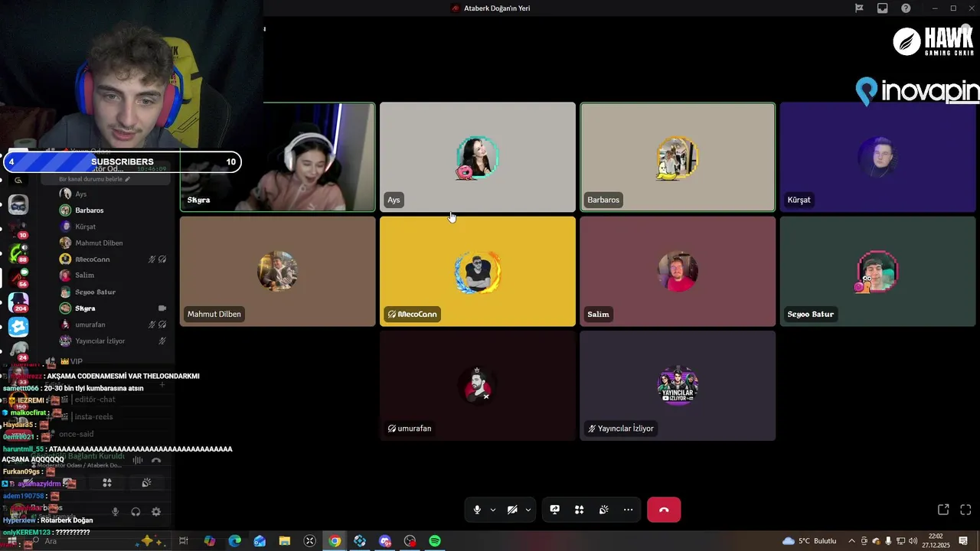This screenshot has height=551, width=980.
Task: Toggle deafen headphones in user panel
Action: coord(136,512)
